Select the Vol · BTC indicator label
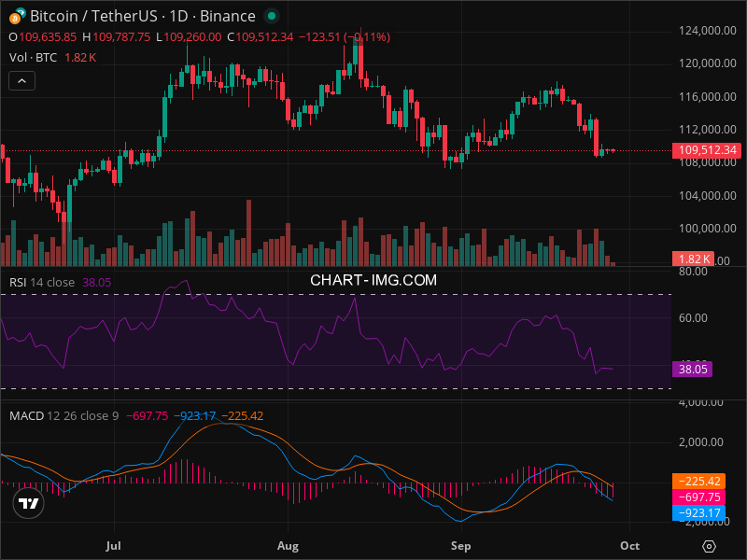This screenshot has width=747, height=560. [34, 58]
